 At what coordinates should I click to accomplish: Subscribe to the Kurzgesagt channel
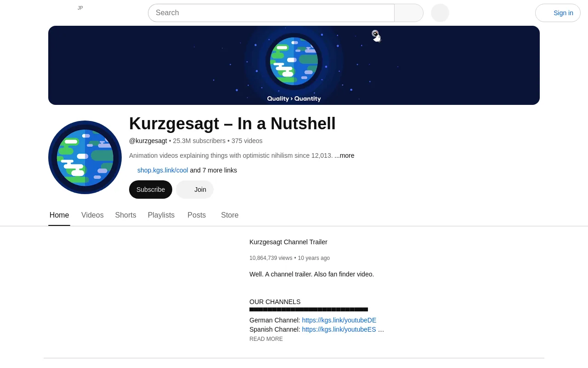pyautogui.click(x=151, y=190)
